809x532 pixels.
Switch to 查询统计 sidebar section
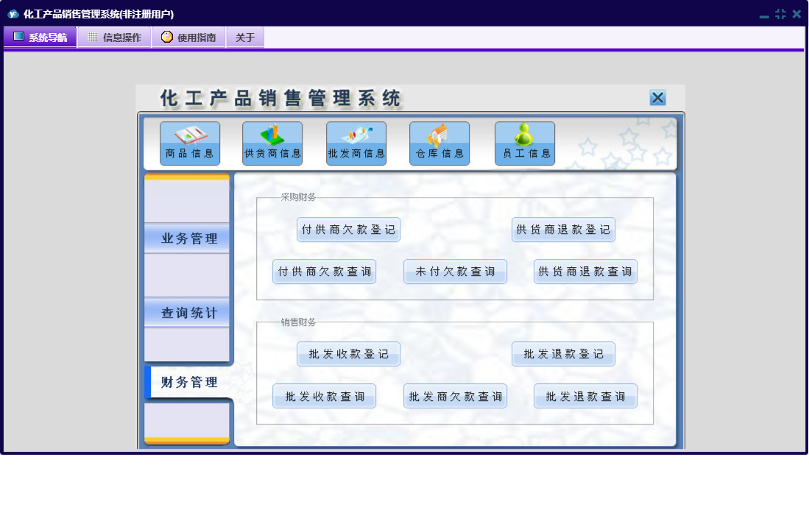point(187,313)
